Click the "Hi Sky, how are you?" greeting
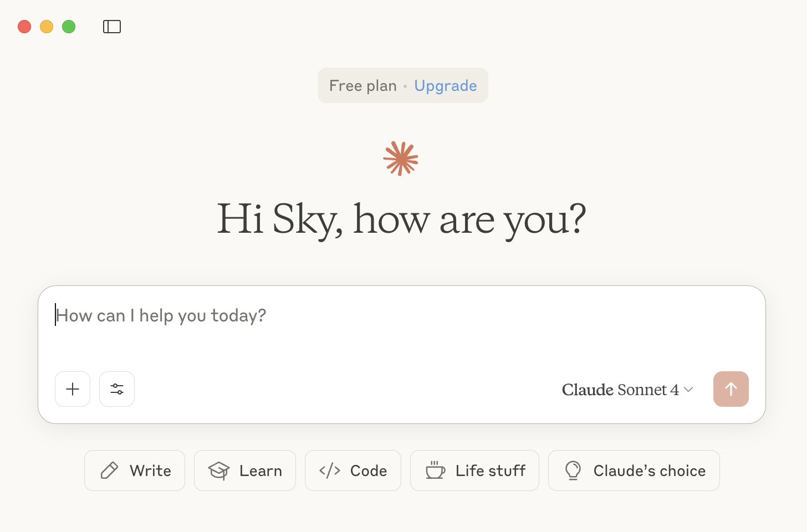 tap(401, 219)
